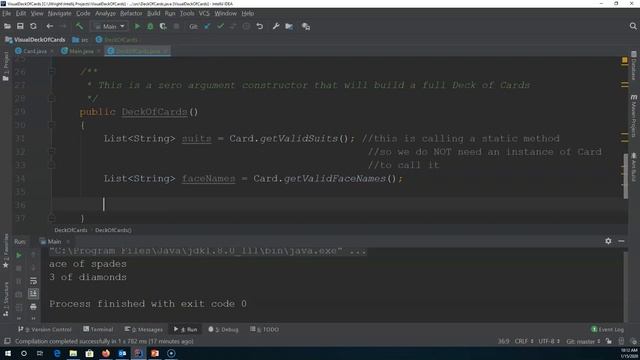Open the Ant Build tool window sidebar
Viewport: 640px width, 360px height.
click(x=633, y=167)
